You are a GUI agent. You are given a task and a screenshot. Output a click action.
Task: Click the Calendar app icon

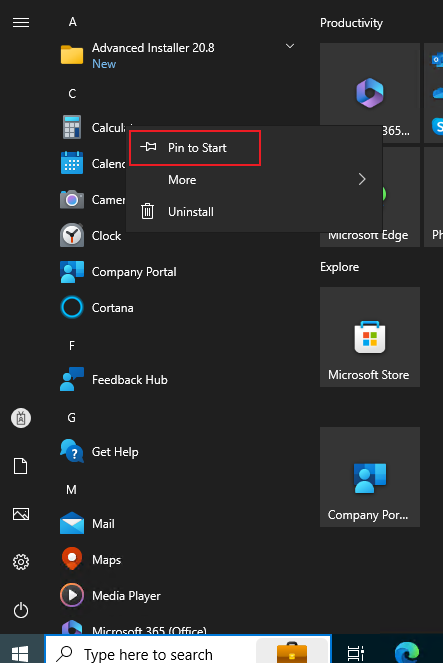click(x=72, y=163)
